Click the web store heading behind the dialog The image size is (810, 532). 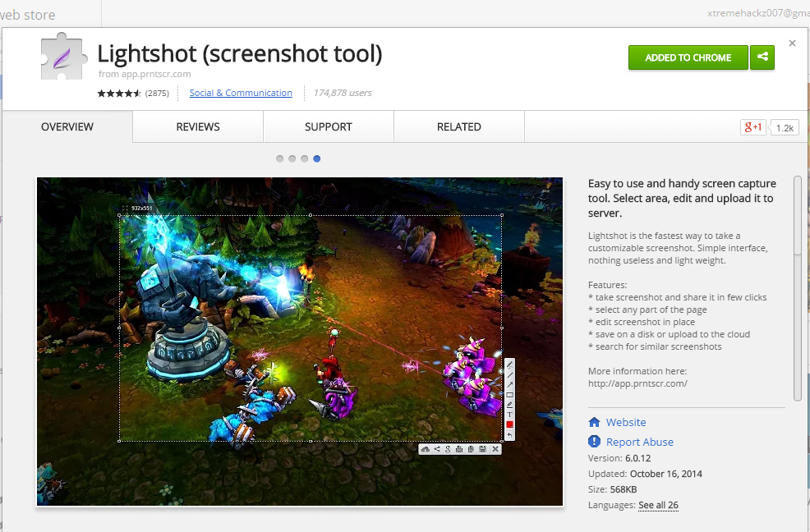point(27,15)
